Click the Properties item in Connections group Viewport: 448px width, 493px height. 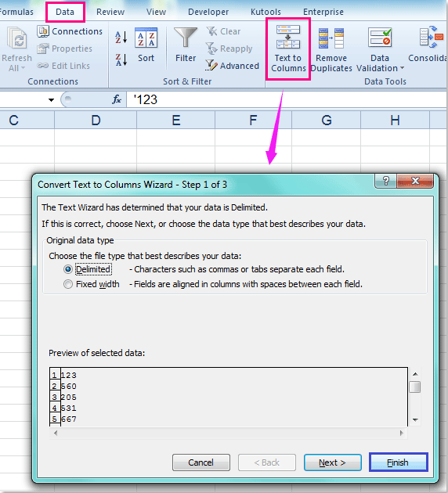pyautogui.click(x=64, y=49)
